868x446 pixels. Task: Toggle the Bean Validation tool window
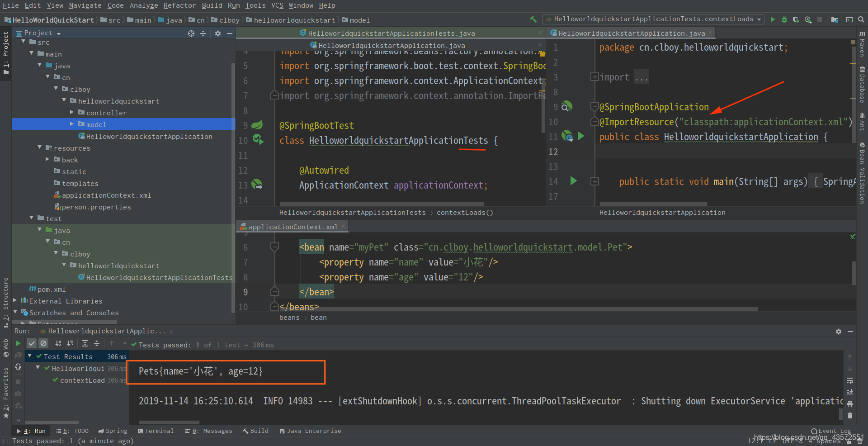coord(863,173)
